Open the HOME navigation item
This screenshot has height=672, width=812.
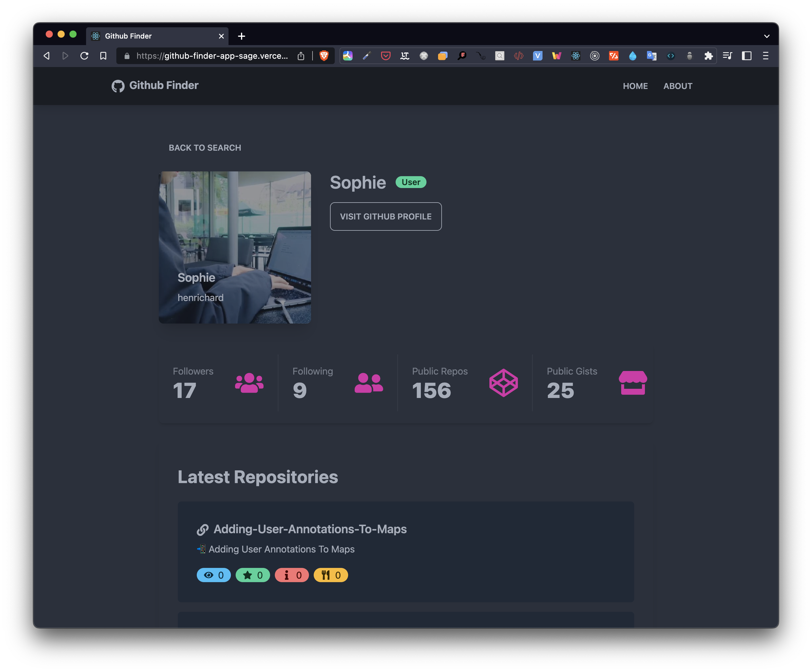pyautogui.click(x=635, y=86)
